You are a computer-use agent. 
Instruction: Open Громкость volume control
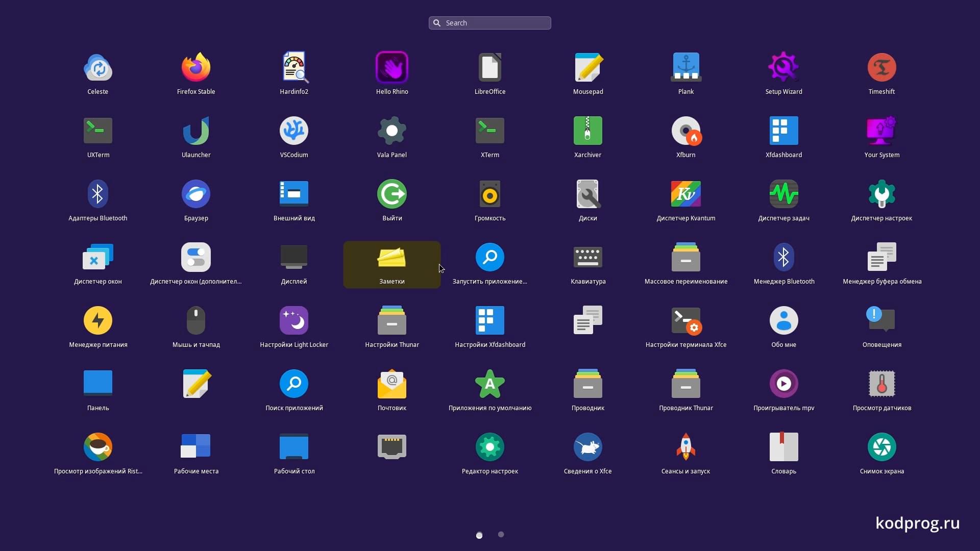tap(490, 194)
